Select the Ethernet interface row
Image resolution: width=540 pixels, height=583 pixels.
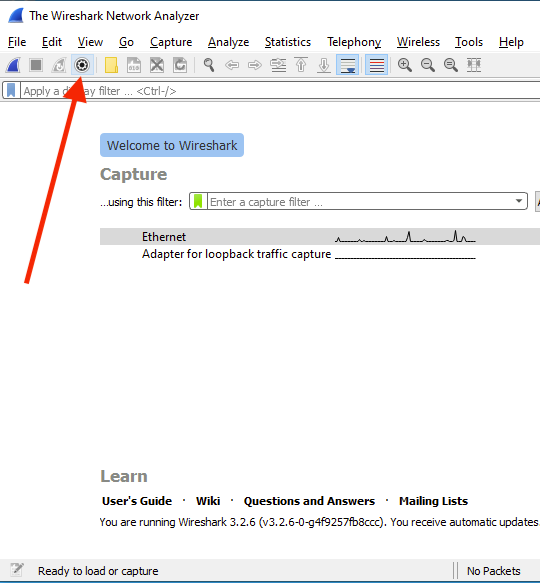[320, 237]
